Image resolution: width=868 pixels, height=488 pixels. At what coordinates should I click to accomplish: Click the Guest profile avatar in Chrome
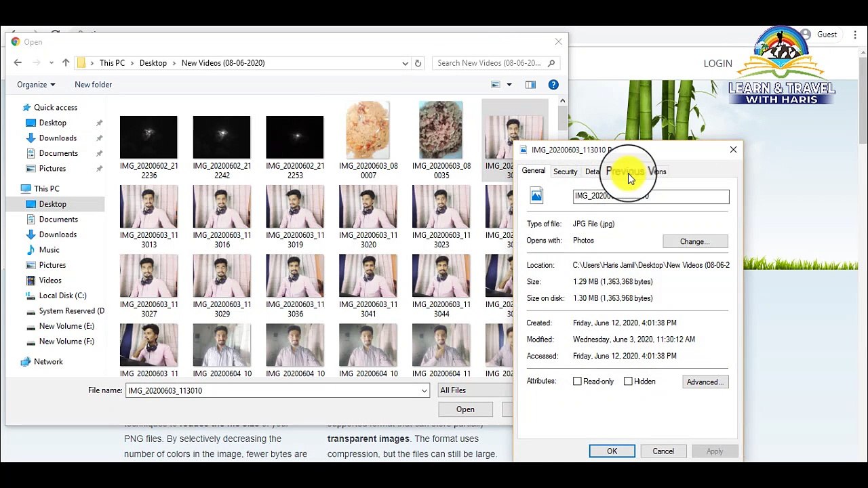806,35
